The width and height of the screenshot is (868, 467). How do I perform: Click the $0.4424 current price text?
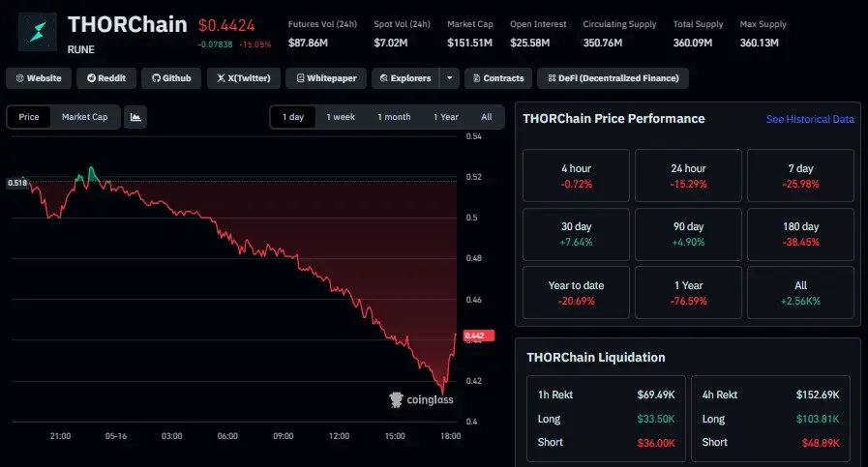click(226, 25)
